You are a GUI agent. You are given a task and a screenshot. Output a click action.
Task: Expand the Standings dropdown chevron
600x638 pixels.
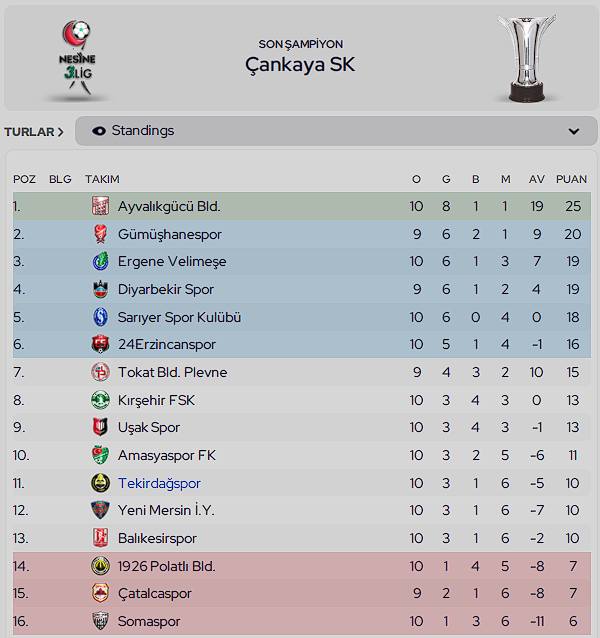(574, 131)
